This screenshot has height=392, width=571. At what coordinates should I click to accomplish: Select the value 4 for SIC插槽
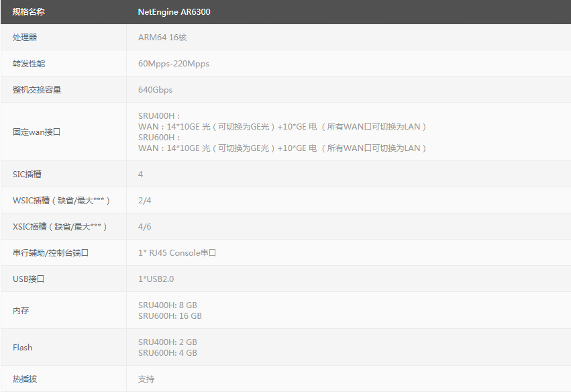coord(140,174)
